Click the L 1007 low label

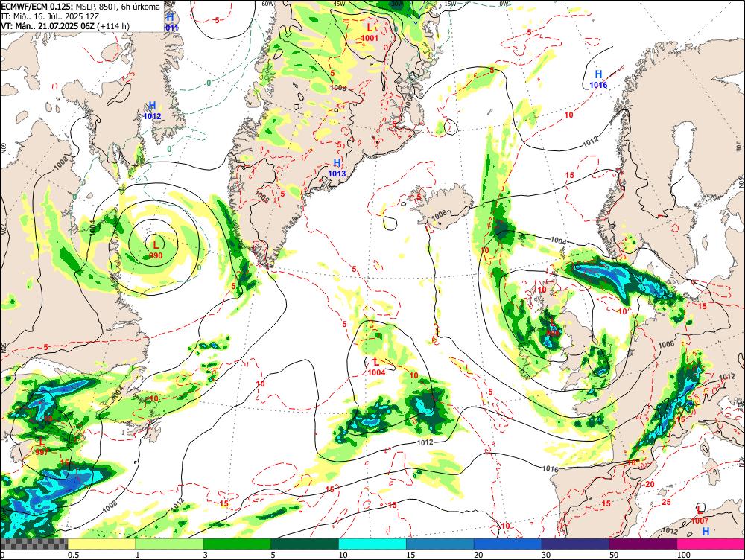click(x=700, y=515)
